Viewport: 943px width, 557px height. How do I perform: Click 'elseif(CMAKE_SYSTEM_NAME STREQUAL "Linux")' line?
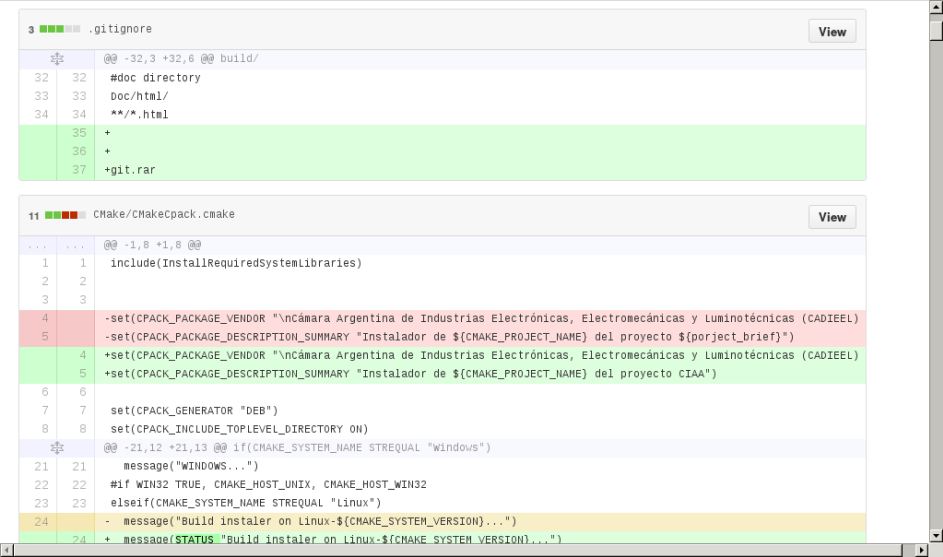480,503
